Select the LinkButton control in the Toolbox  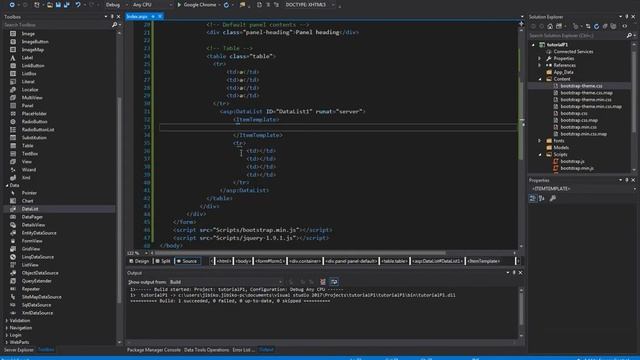tap(33, 66)
